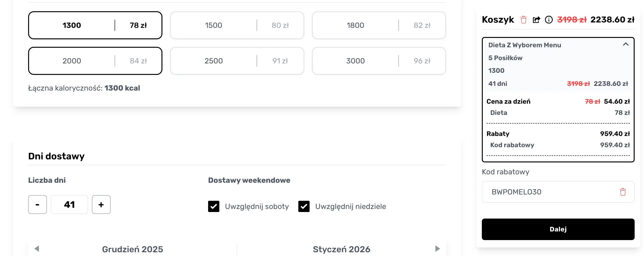Increase Liczba dni with the plus button
Viewport: 644px width, 256px height.
(101, 204)
